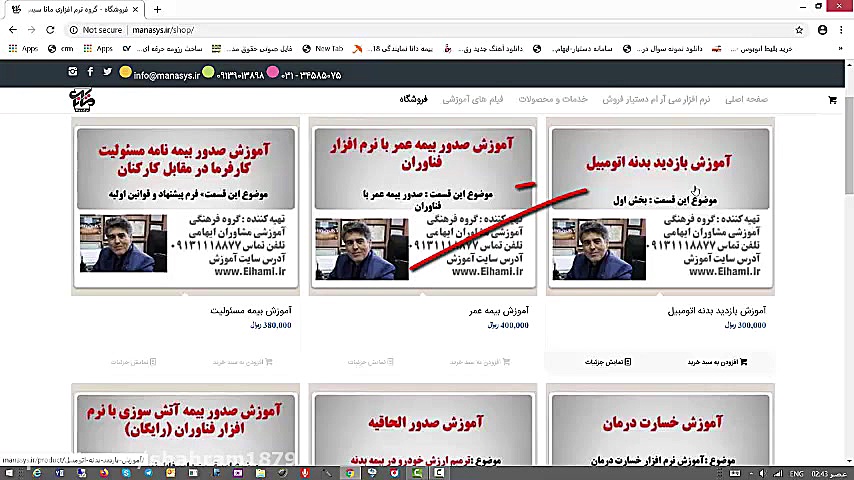Click the shopping cart icon in the header
Image resolution: width=854 pixels, height=480 pixels.
(832, 100)
